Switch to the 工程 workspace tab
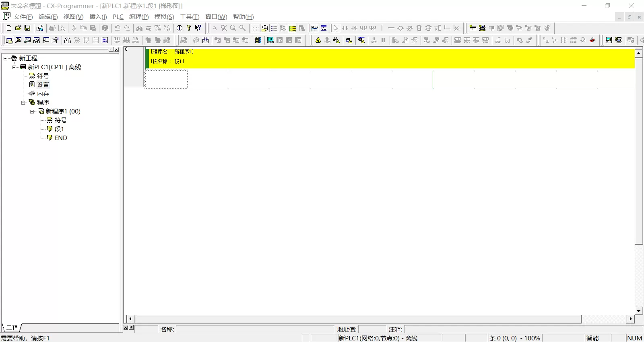This screenshot has width=644, height=342. tap(12, 328)
